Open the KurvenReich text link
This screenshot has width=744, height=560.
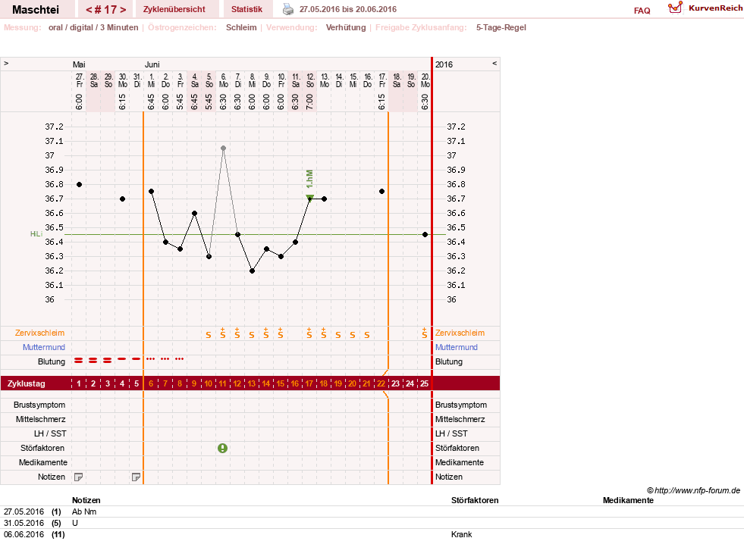click(715, 8)
